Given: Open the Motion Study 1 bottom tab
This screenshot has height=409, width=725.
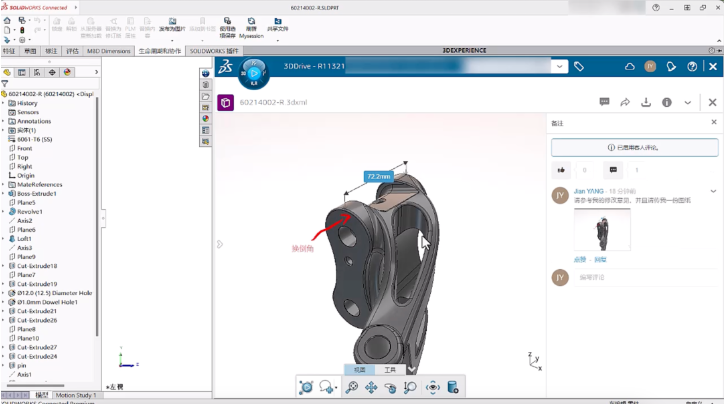Looking at the screenshot, I should 76,395.
